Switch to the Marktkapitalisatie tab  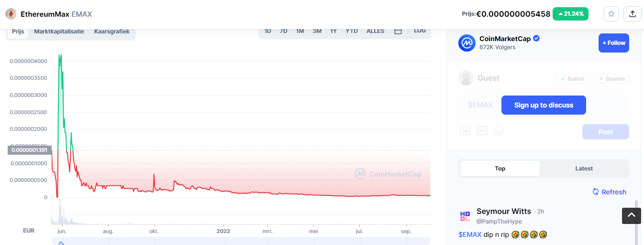coord(59,32)
